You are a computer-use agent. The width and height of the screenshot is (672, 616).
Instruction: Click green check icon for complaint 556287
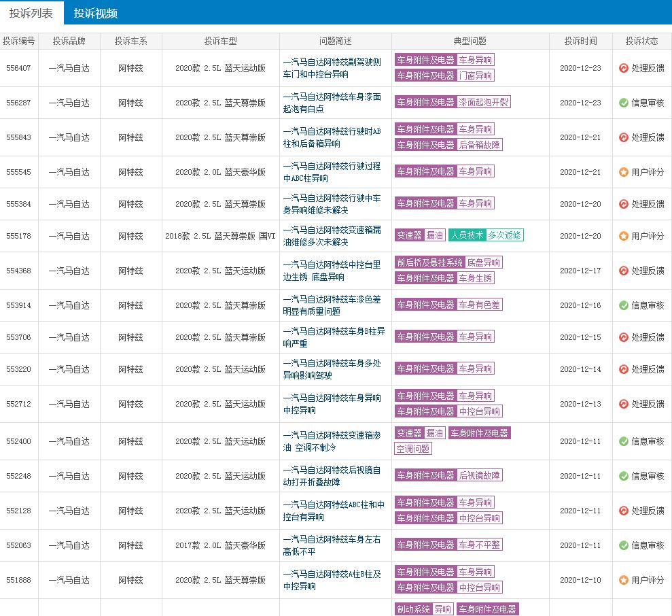point(623,103)
